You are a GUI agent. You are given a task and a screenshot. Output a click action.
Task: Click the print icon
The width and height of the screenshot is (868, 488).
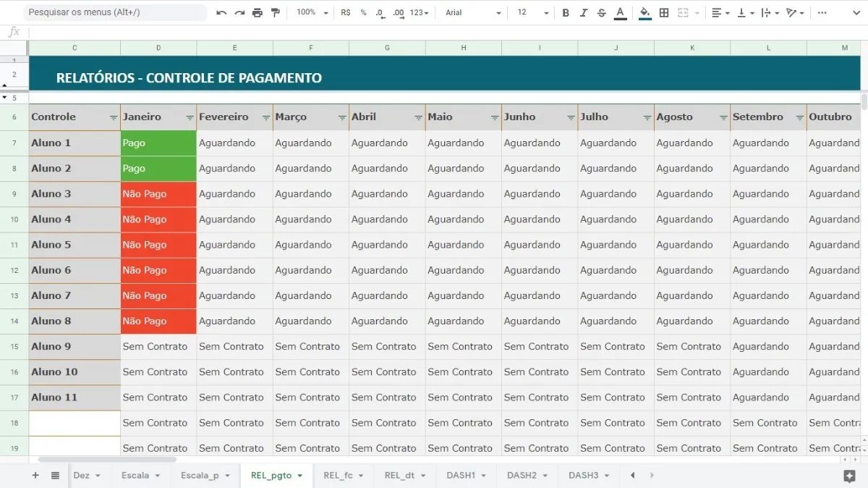pyautogui.click(x=258, y=13)
